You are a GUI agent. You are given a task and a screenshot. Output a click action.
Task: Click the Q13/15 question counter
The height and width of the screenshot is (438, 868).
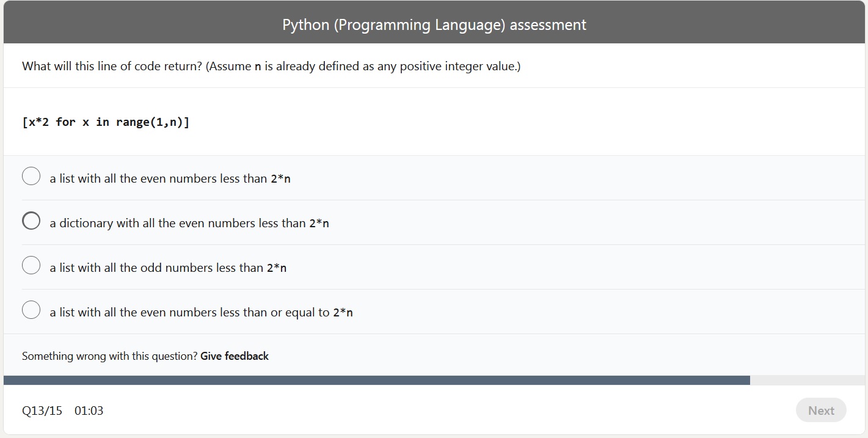click(42, 411)
